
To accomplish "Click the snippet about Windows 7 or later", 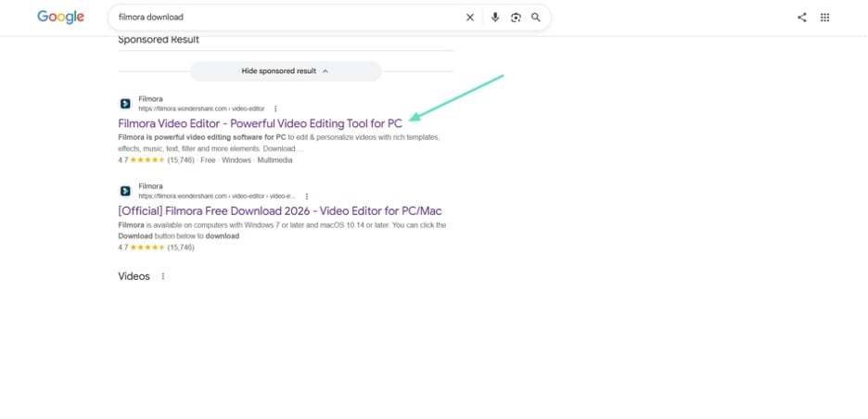I will [x=282, y=231].
